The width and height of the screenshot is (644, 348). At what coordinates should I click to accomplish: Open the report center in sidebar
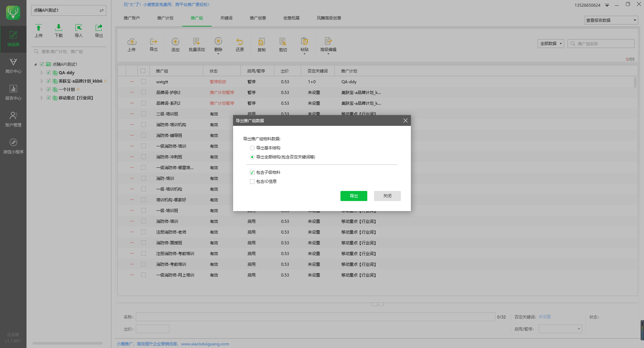pos(13,93)
